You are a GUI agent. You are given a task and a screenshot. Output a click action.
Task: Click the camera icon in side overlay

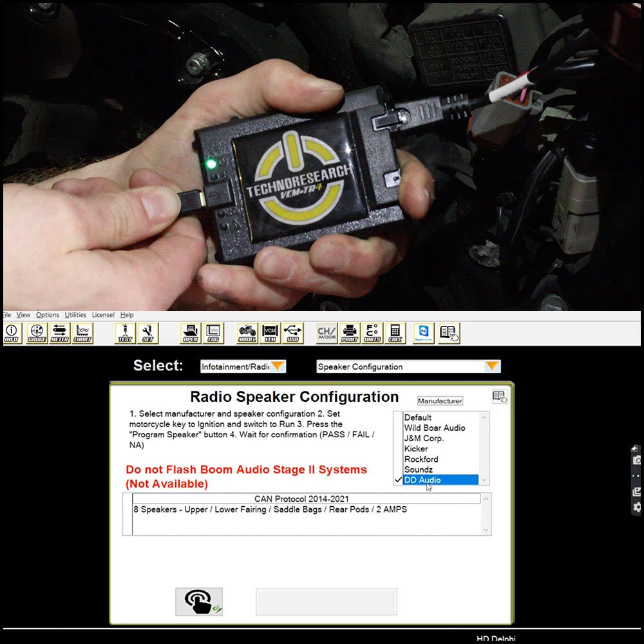(637, 460)
